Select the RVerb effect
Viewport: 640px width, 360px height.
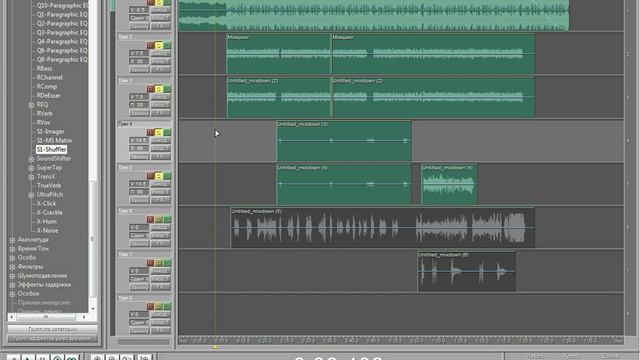[x=44, y=113]
